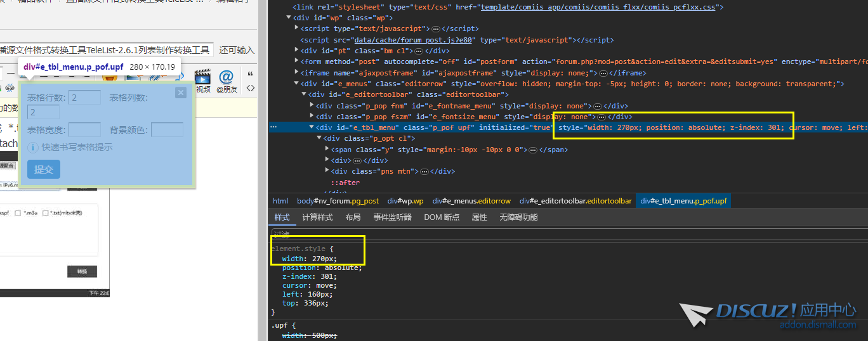The height and width of the screenshot is (341, 868).
Task: Expand the collapsed content badge after script text/javascript
Action: 436,29
